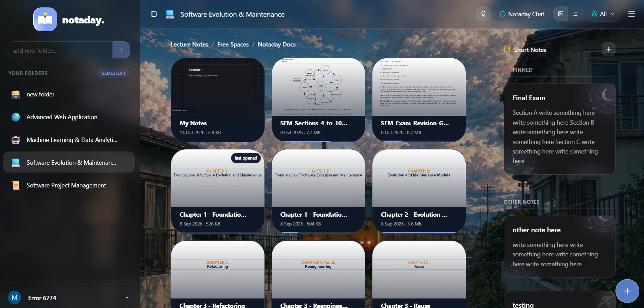The image size is (644, 308).
Task: Open the testing note
Action: tap(559, 300)
